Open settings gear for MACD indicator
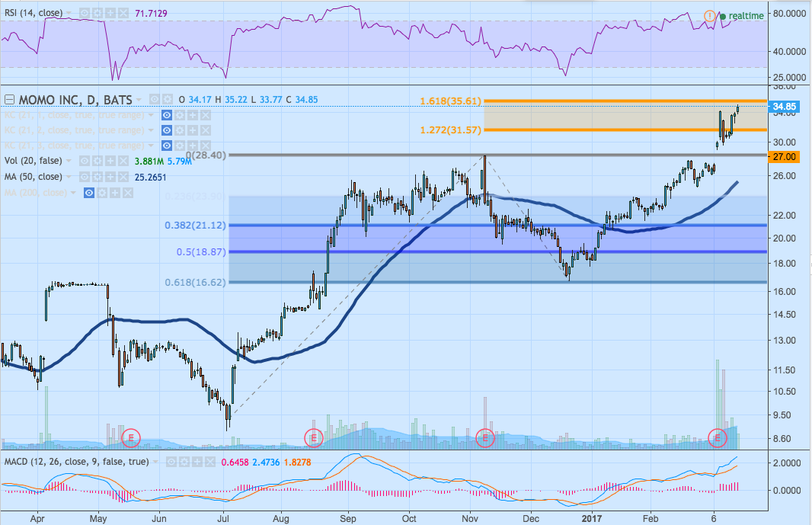812x525 pixels. [x=184, y=462]
